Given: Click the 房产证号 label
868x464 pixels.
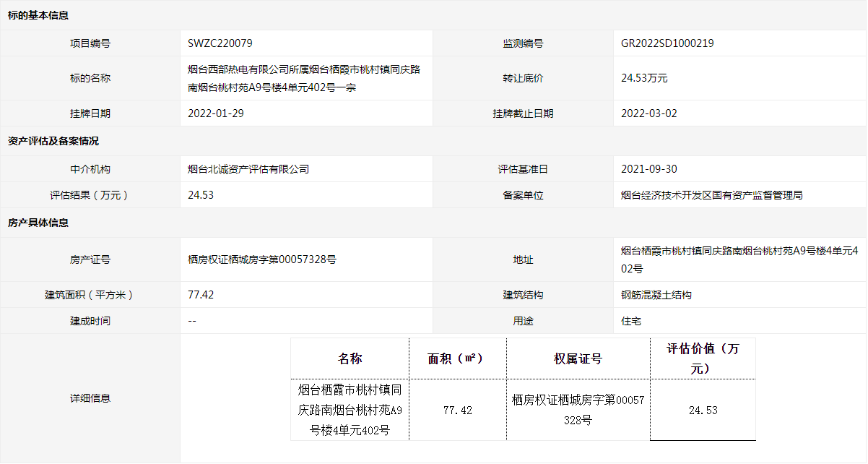Looking at the screenshot, I should pos(90,259).
